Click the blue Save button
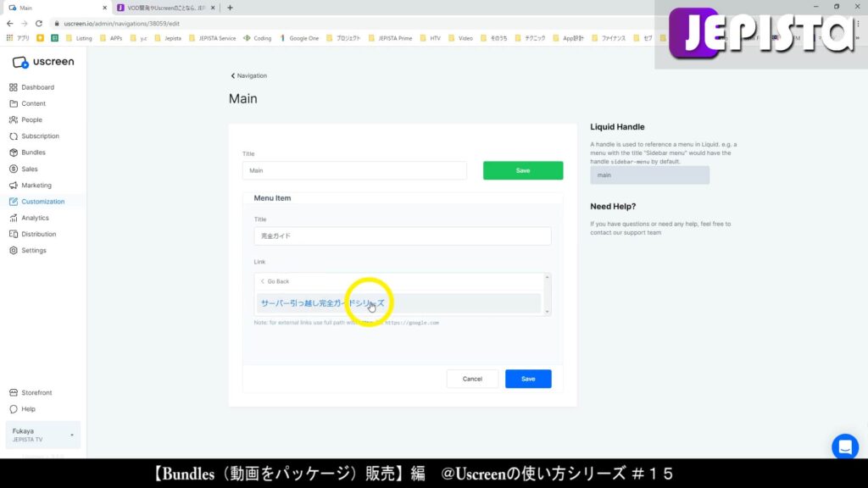 (528, 379)
